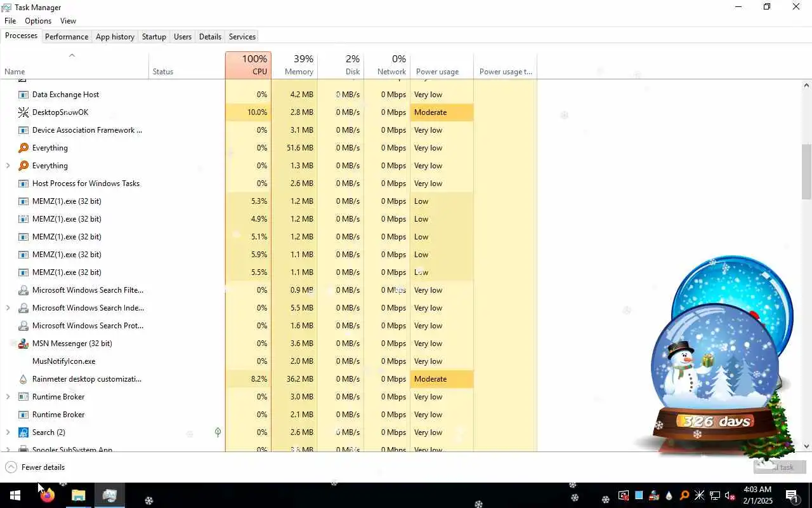Open the View menu

pyautogui.click(x=68, y=21)
